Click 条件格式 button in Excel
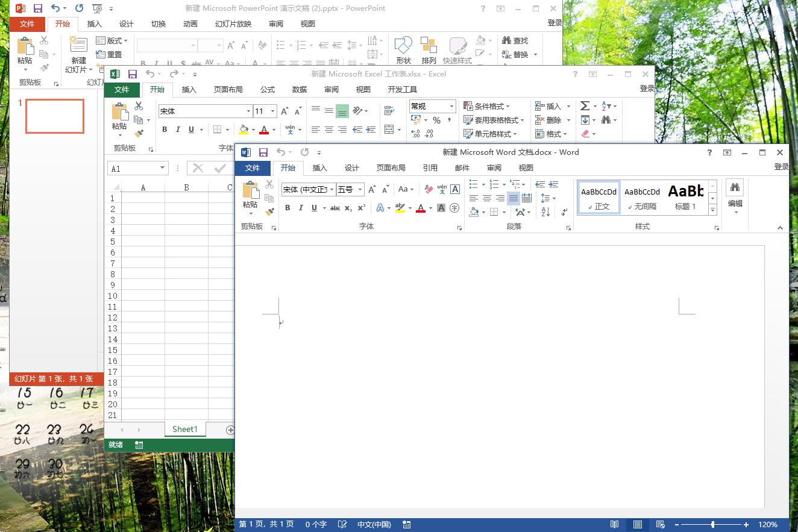Viewport: 798px width, 532px height. tap(488, 106)
